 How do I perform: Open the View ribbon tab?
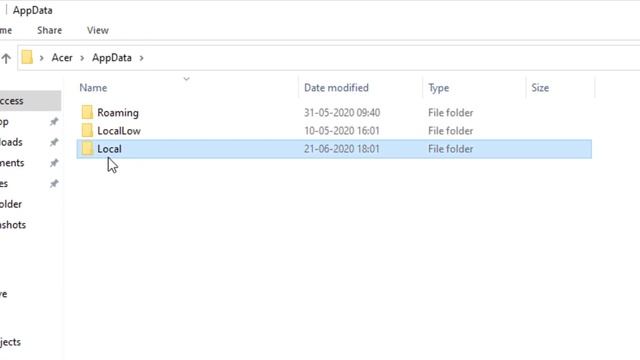coord(98,30)
